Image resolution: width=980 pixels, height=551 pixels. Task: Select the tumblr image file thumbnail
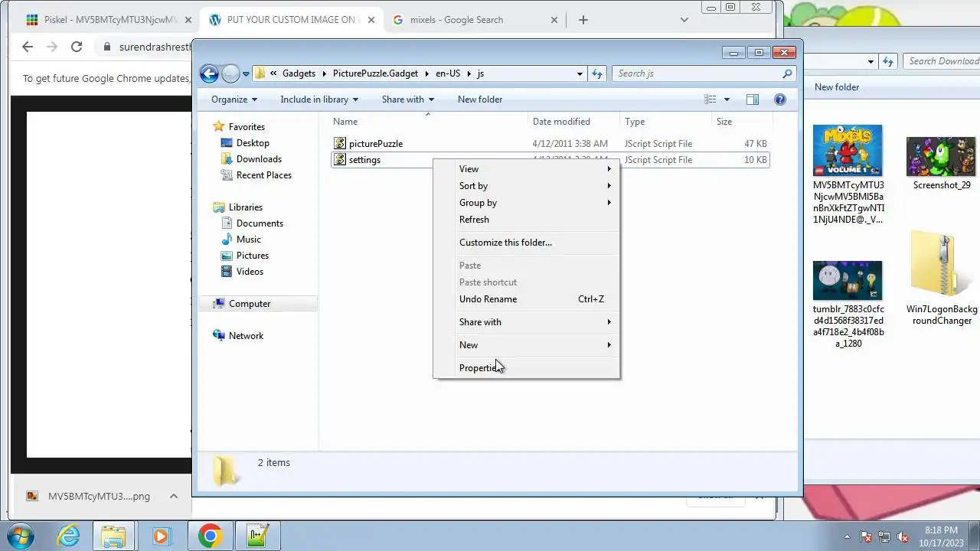click(848, 280)
